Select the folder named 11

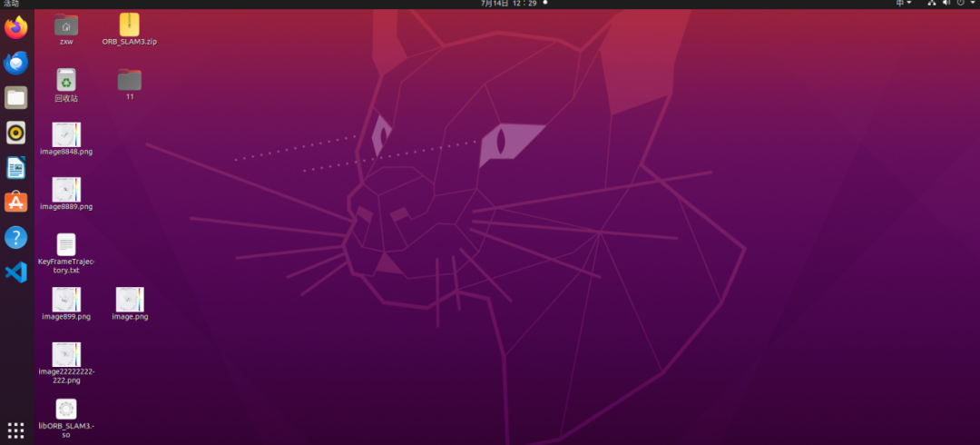[130, 80]
